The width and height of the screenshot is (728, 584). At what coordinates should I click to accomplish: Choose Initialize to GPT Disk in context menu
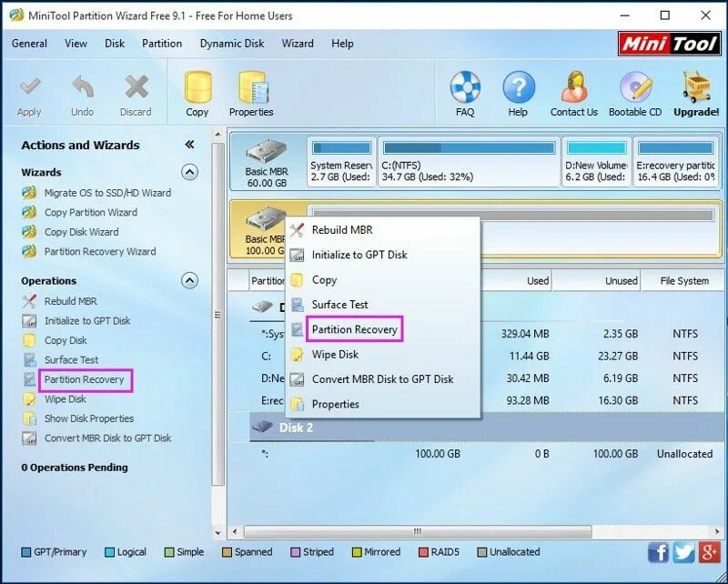click(x=383, y=255)
